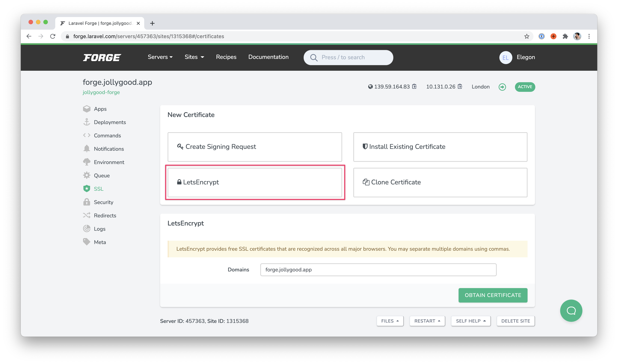Copy public IP 139.59.164.83
Screen dimensions: 618x364
coord(414,87)
